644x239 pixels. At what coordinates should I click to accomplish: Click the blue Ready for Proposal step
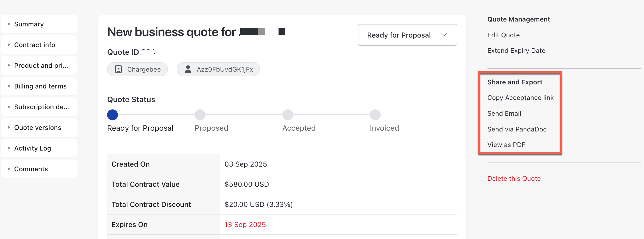click(112, 115)
